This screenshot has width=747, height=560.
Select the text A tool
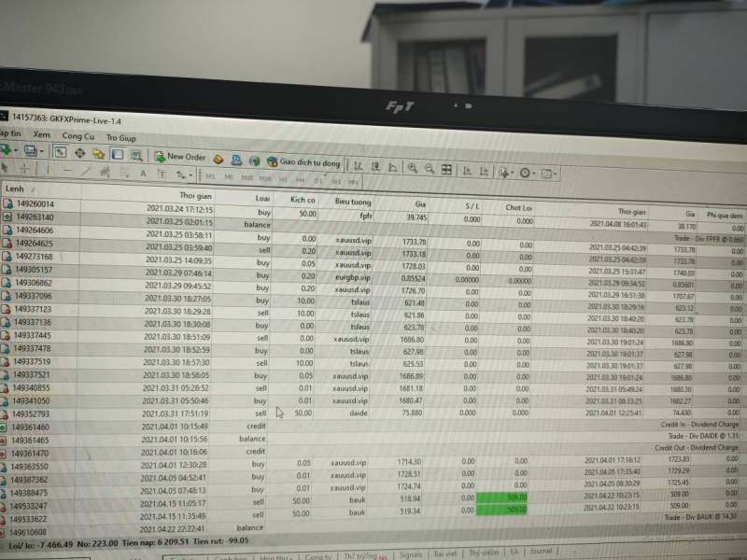click(x=143, y=174)
